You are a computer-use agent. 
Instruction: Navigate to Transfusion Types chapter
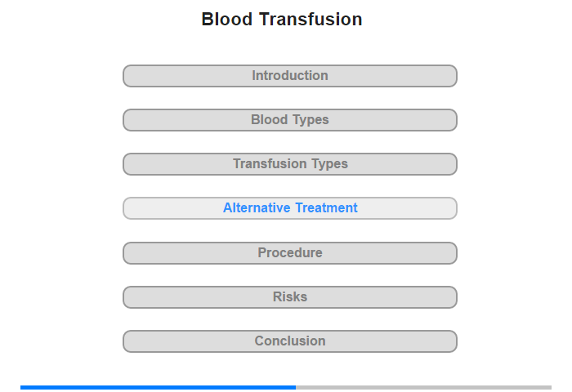coord(289,164)
